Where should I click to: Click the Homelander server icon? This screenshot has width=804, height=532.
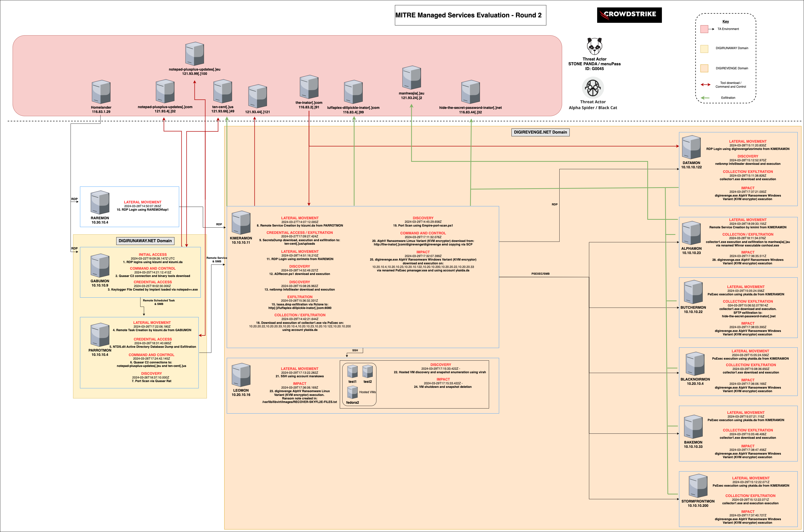[101, 92]
